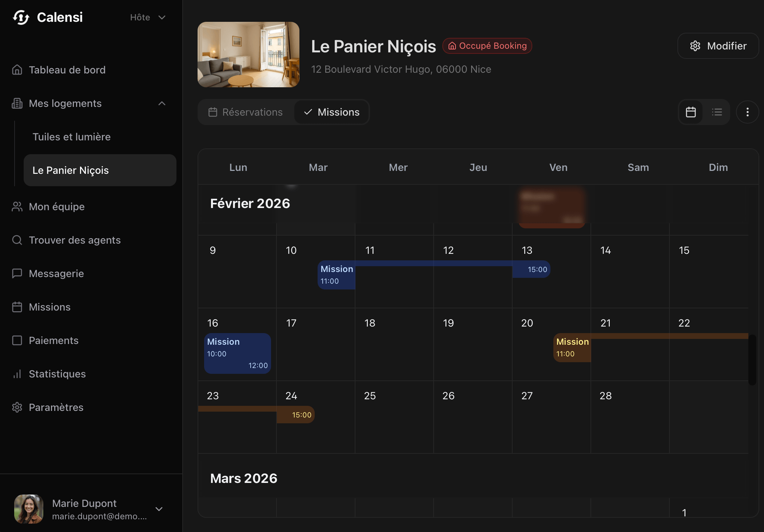This screenshot has height=532, width=764.
Task: Click the Mon équipe people icon
Action: 17,207
